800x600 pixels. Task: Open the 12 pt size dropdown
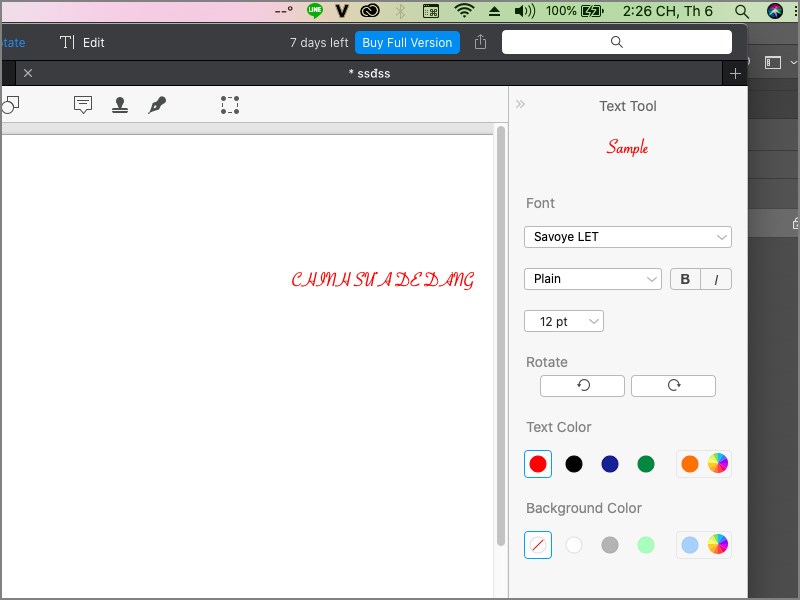tap(563, 321)
